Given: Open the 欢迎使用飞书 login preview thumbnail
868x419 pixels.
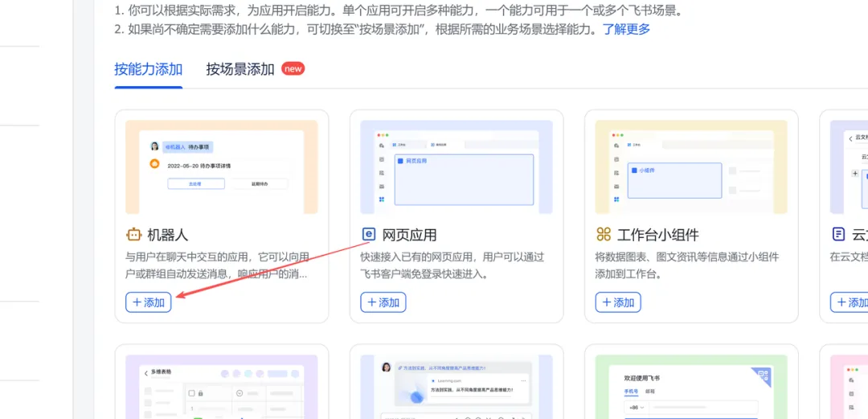Looking at the screenshot, I should click(691, 387).
